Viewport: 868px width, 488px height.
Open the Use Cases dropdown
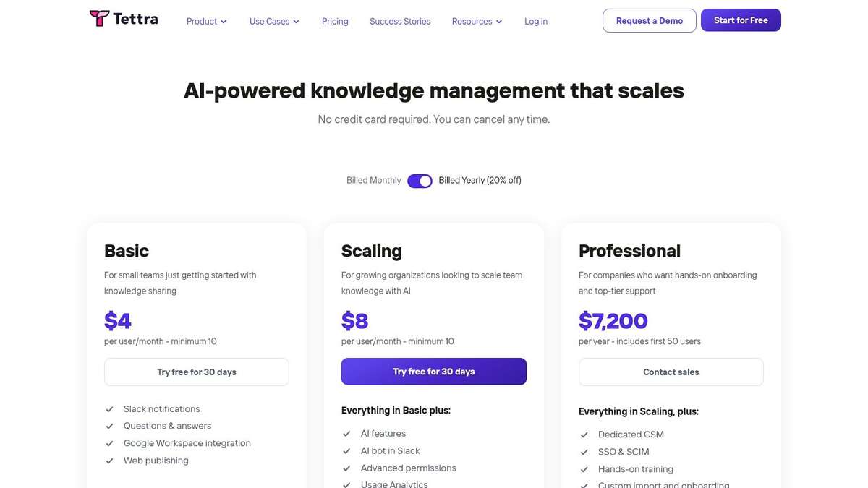pyautogui.click(x=274, y=22)
